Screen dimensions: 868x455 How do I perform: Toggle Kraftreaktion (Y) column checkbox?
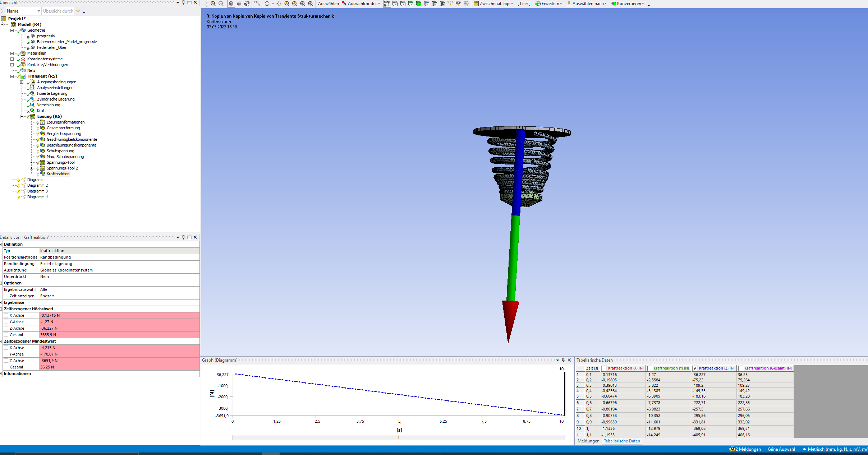coord(650,368)
